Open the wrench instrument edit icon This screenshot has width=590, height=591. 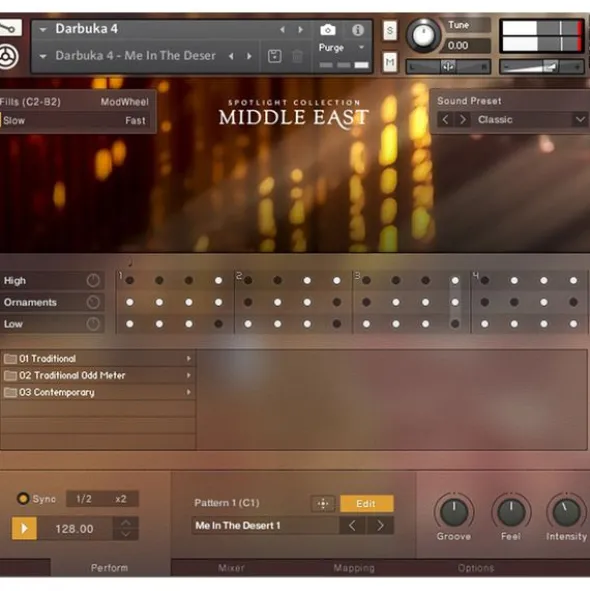(x=9, y=28)
